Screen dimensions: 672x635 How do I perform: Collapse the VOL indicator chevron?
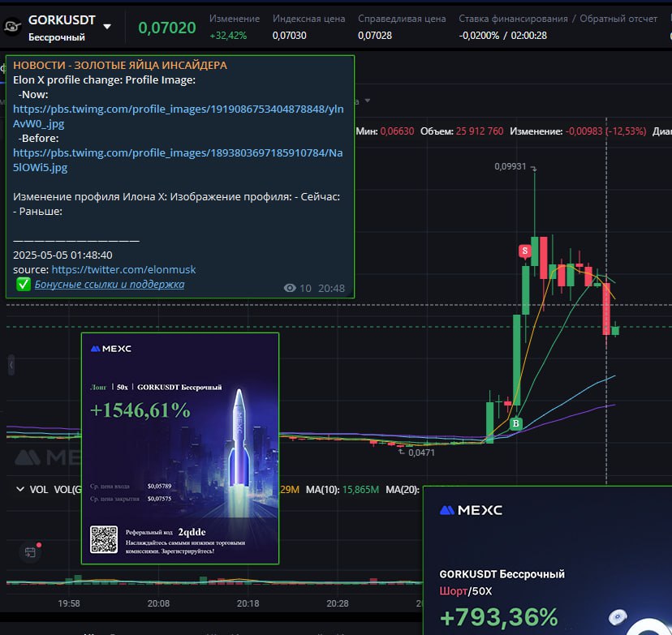tap(19, 489)
